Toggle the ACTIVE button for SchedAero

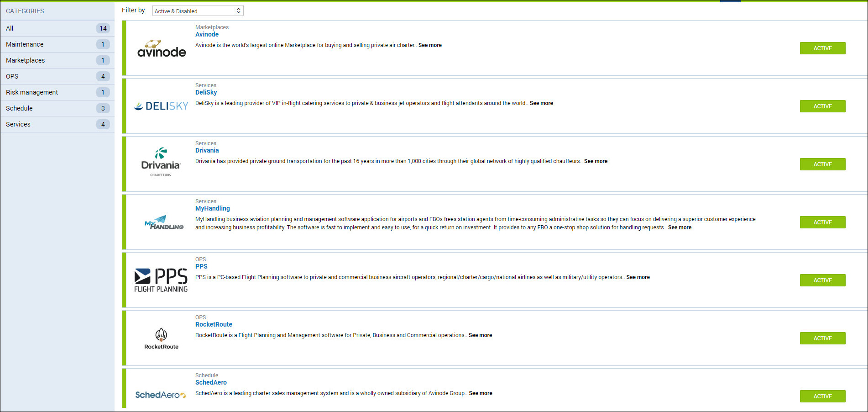(x=822, y=396)
